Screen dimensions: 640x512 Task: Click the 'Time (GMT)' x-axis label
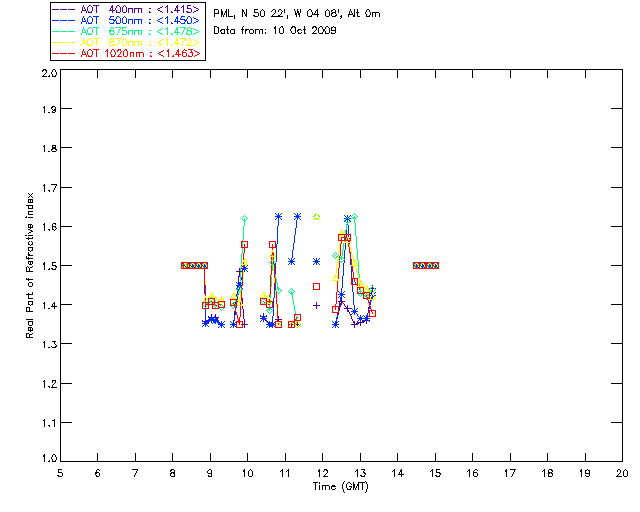coord(340,487)
